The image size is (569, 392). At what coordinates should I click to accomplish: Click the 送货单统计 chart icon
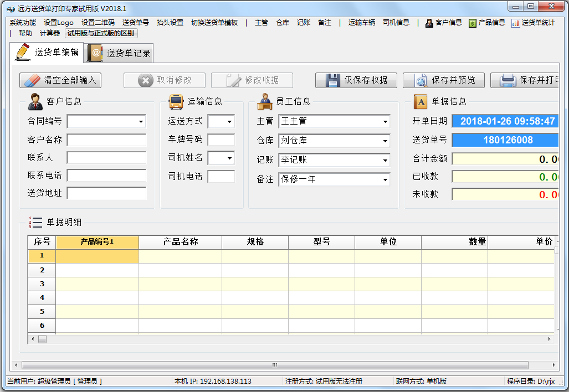tap(516, 23)
